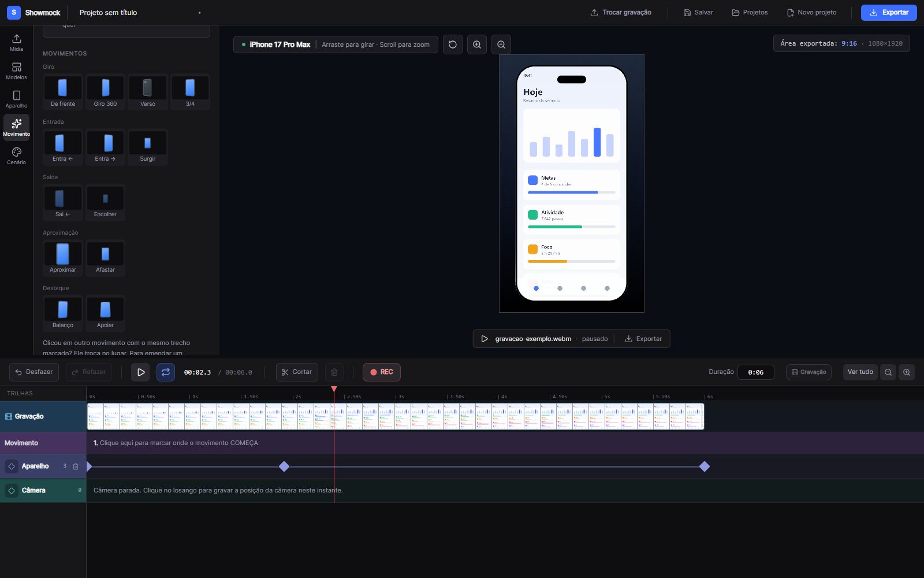This screenshot has width=924, height=578.
Task: Add keyframe on the Aparelho track diamond
Action: [12, 466]
